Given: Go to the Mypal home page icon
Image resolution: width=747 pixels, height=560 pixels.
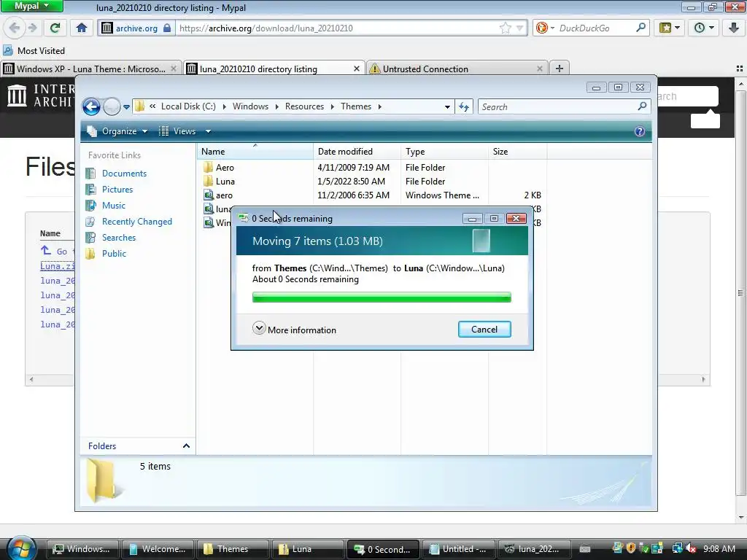Looking at the screenshot, I should 82,28.
